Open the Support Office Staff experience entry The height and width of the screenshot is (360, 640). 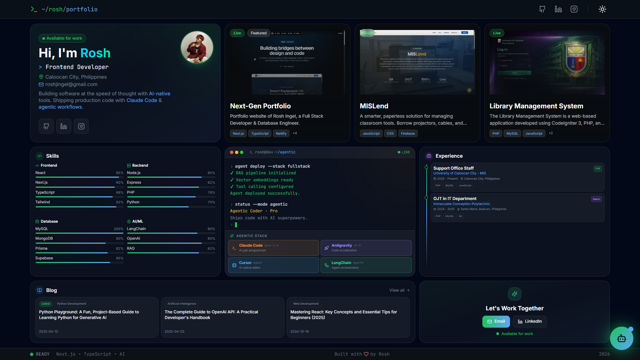[517, 176]
